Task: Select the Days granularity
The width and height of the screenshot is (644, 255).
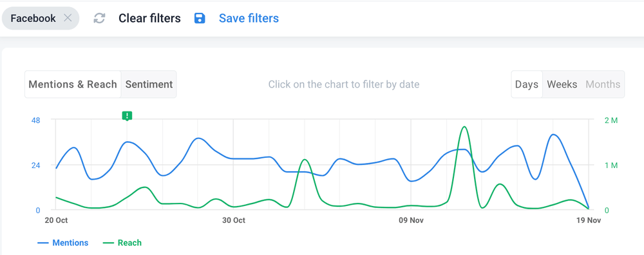Action: [527, 84]
